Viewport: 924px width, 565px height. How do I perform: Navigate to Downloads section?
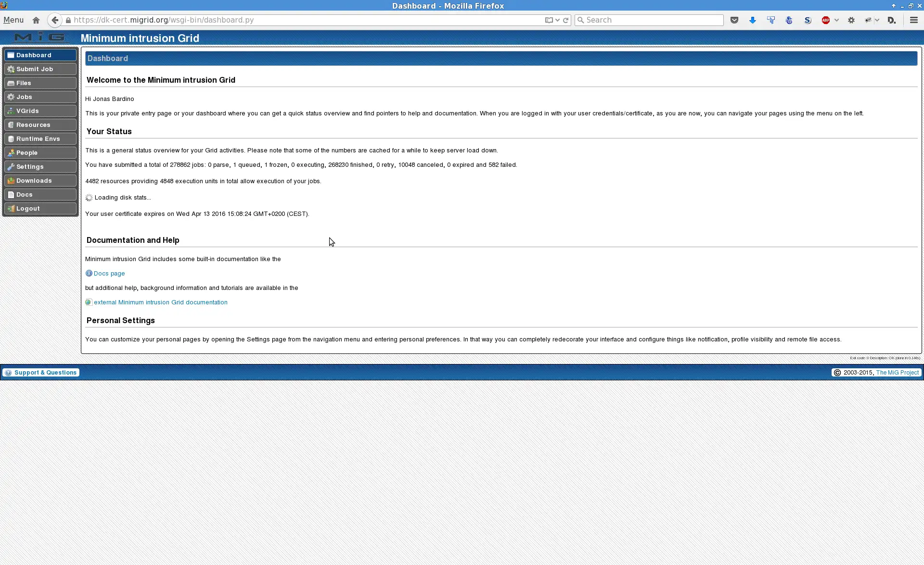34,180
